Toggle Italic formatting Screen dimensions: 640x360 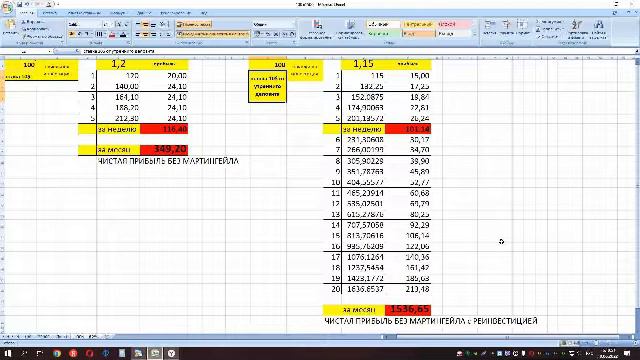click(x=80, y=35)
